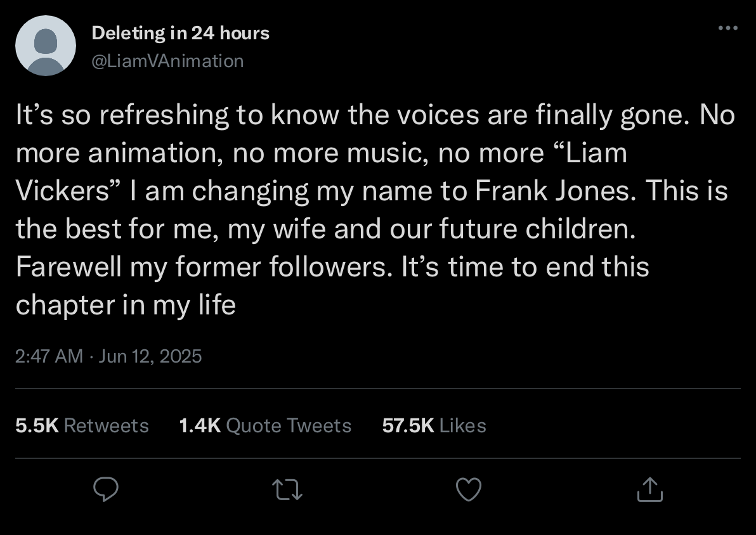Retweet using the arrows icon

point(287,490)
